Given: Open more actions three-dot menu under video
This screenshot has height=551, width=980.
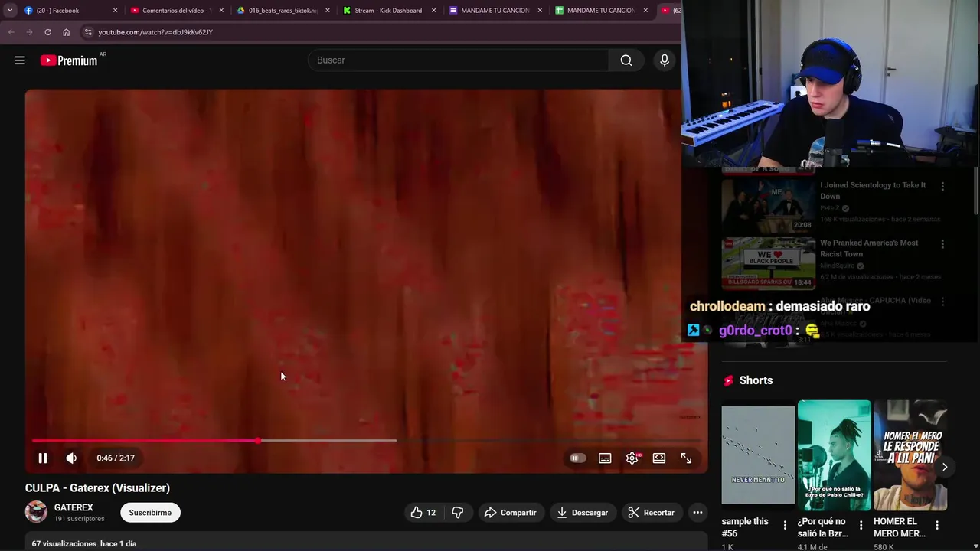Looking at the screenshot, I should coord(697,513).
